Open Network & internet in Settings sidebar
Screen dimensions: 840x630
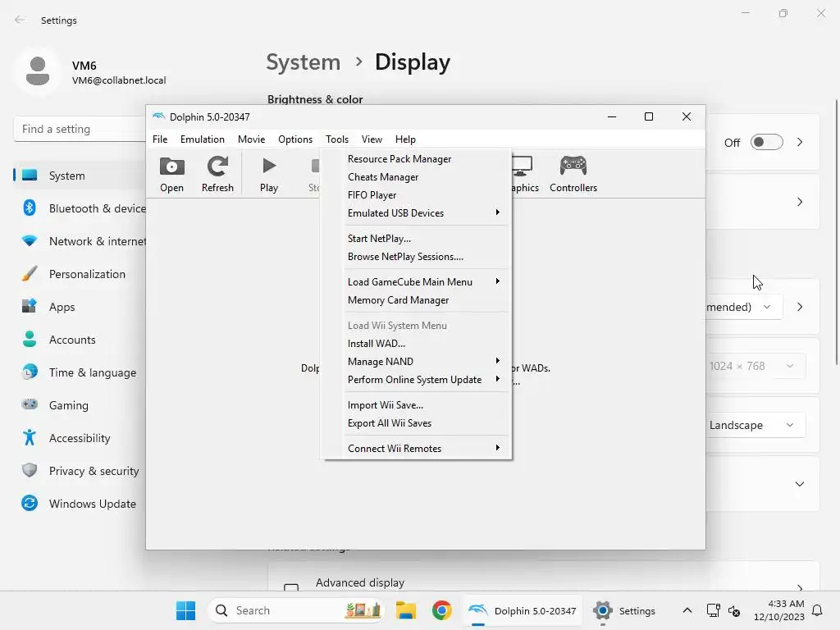click(80, 241)
